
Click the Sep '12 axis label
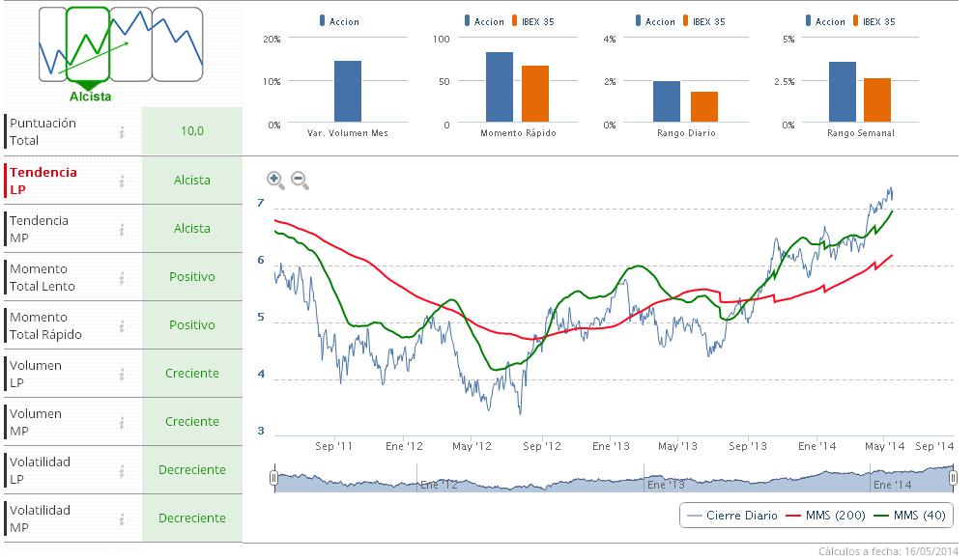pos(542,446)
